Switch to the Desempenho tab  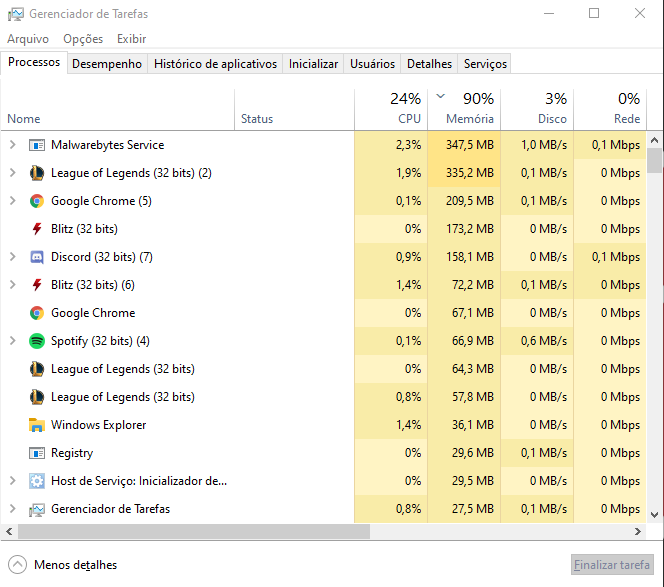[x=107, y=64]
